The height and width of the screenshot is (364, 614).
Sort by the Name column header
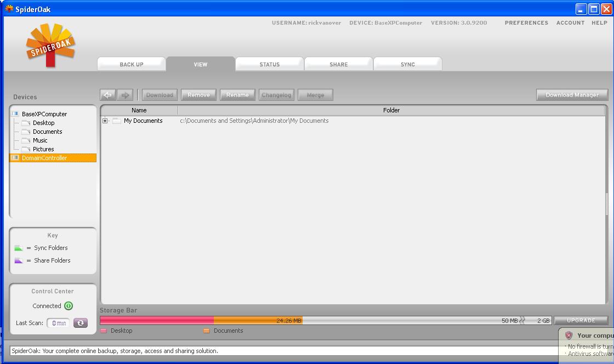point(139,110)
